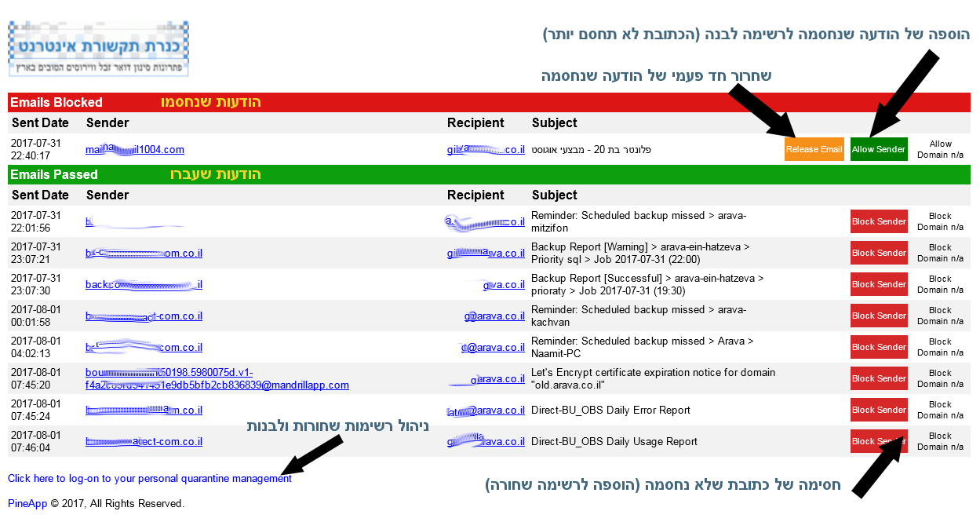Click Block Domain n/a for Backup Report Successful
This screenshot has height=522, width=980.
click(x=940, y=284)
